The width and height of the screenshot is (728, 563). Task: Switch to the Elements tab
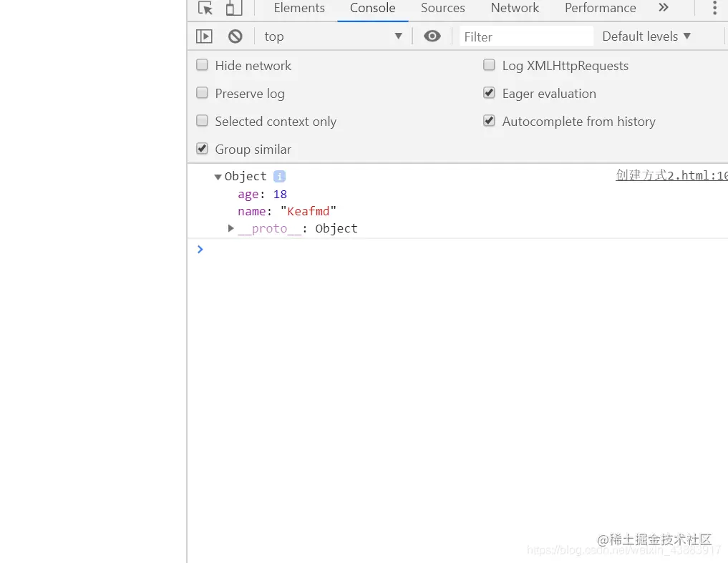point(299,8)
